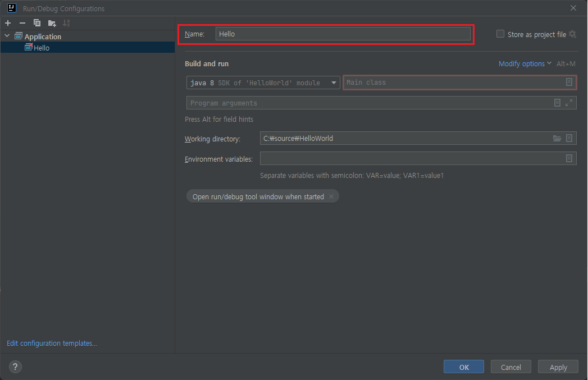Click the help question mark icon

15,367
